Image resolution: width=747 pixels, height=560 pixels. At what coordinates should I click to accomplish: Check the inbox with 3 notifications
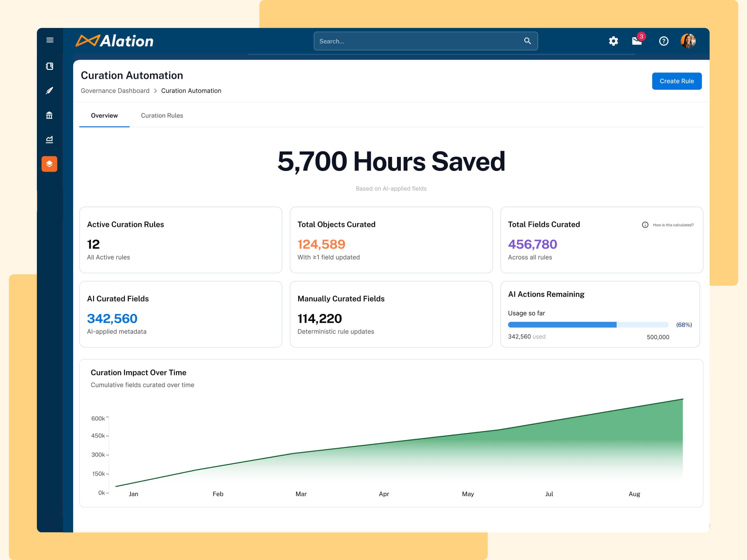(637, 41)
